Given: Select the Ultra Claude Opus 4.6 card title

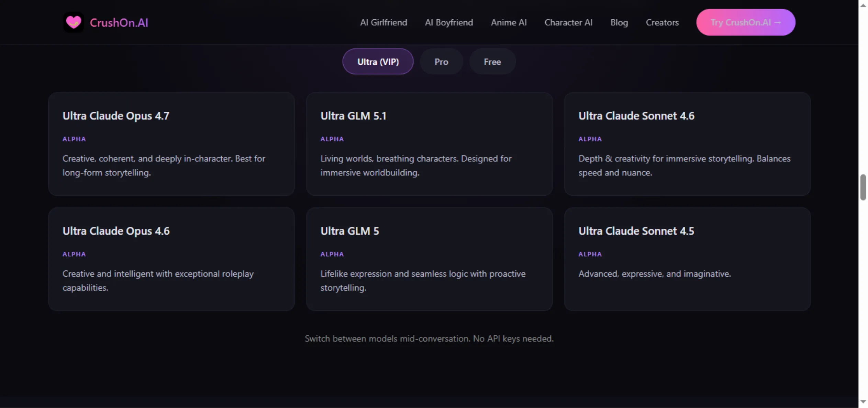Looking at the screenshot, I should click(x=116, y=231).
